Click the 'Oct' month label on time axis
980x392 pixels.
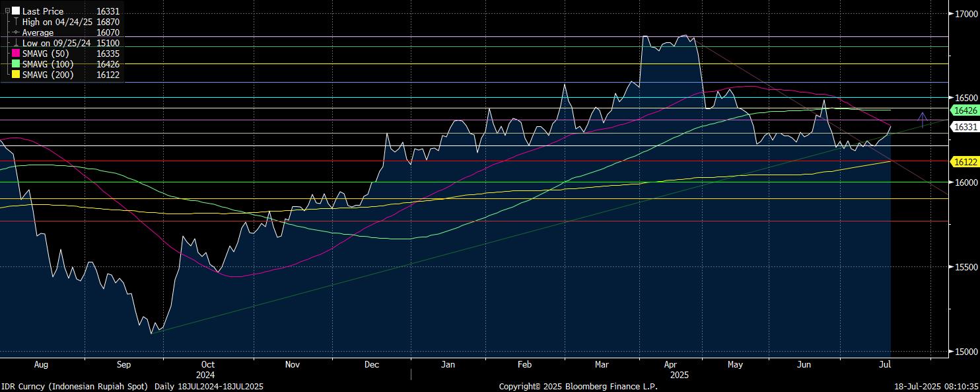207,364
